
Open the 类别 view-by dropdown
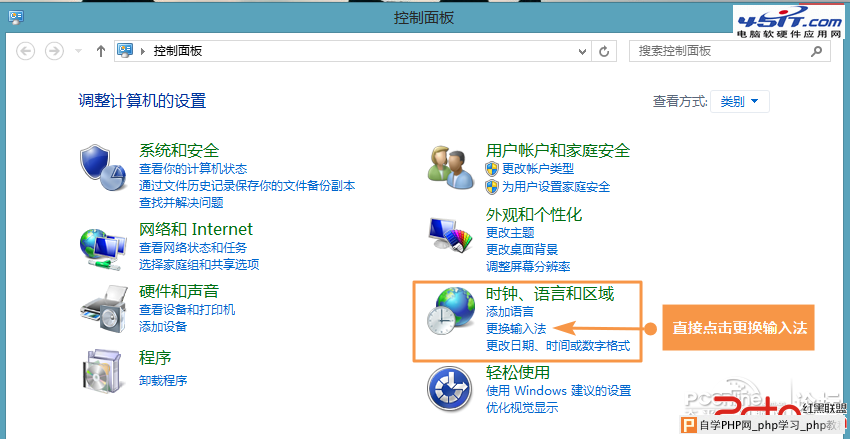click(x=739, y=101)
